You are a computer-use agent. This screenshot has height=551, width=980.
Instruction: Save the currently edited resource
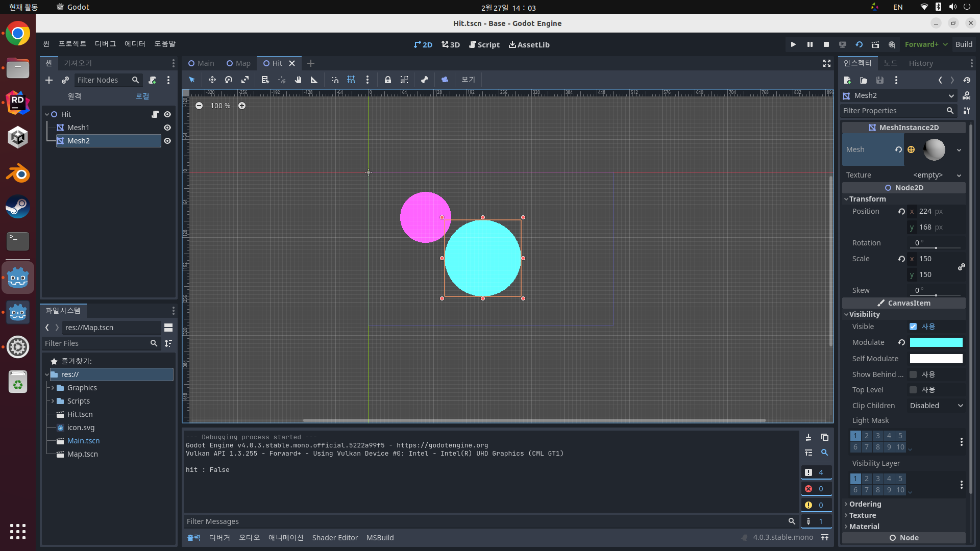pyautogui.click(x=880, y=80)
